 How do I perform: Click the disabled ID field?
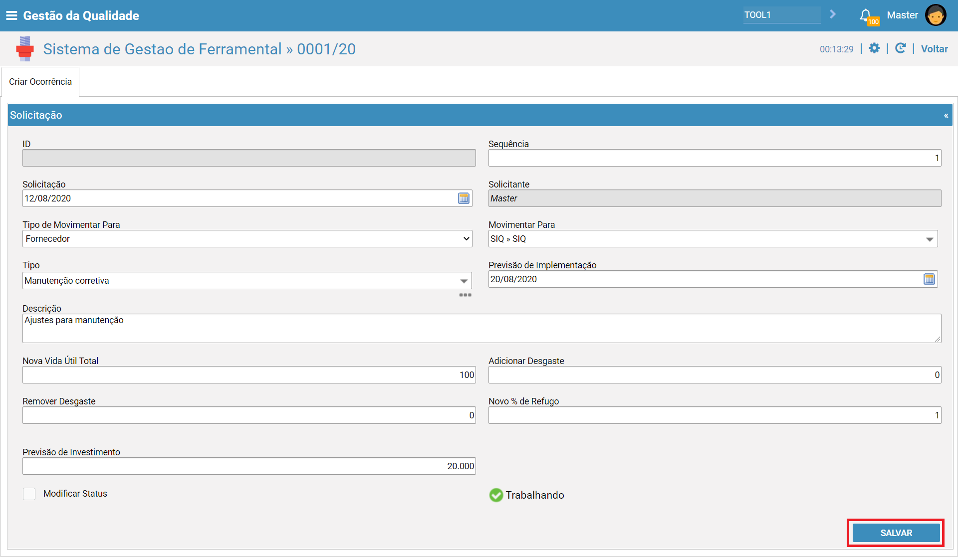[249, 158]
